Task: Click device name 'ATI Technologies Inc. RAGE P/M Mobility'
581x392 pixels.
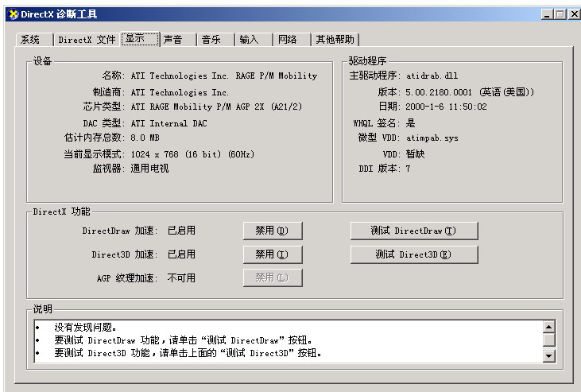Action: click(x=224, y=76)
